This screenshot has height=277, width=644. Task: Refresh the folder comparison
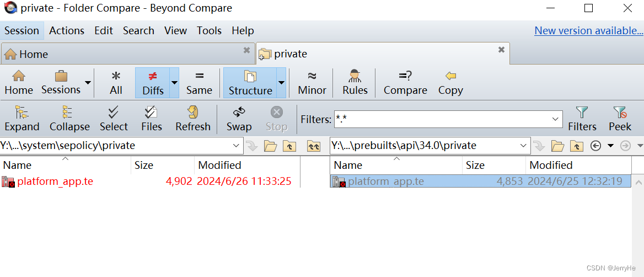[x=192, y=119]
